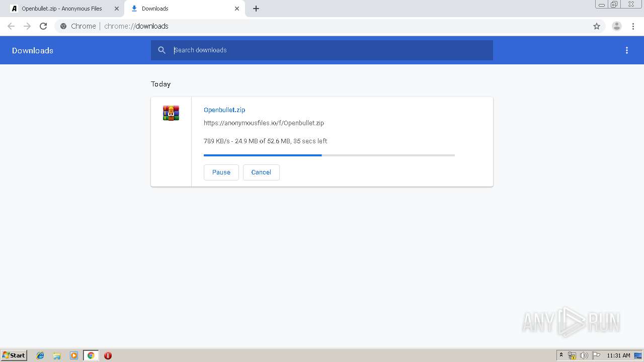The height and width of the screenshot is (362, 644).
Task: Click the Today date heading
Action: coord(161,84)
